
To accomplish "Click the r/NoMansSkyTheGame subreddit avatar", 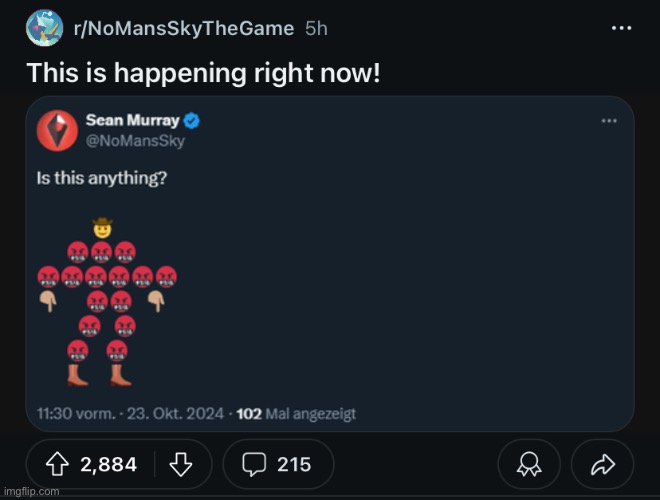I will point(45,28).
